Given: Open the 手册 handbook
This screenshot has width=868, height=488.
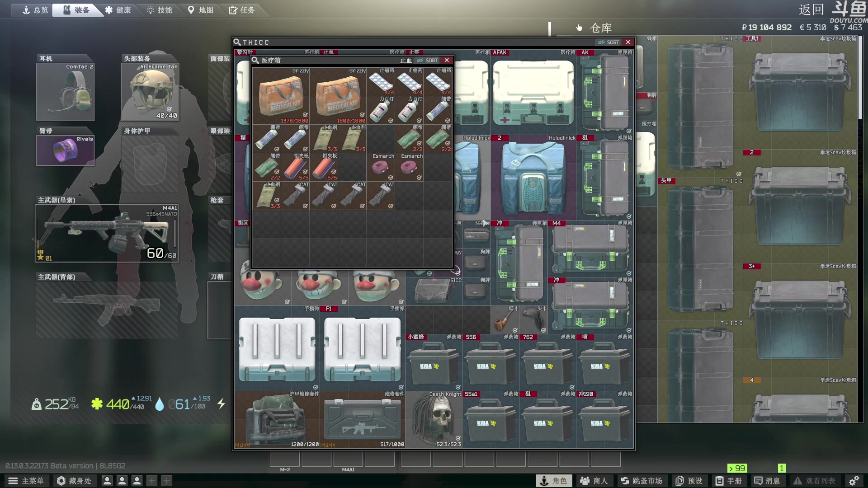Looking at the screenshot, I should pyautogui.click(x=728, y=481).
